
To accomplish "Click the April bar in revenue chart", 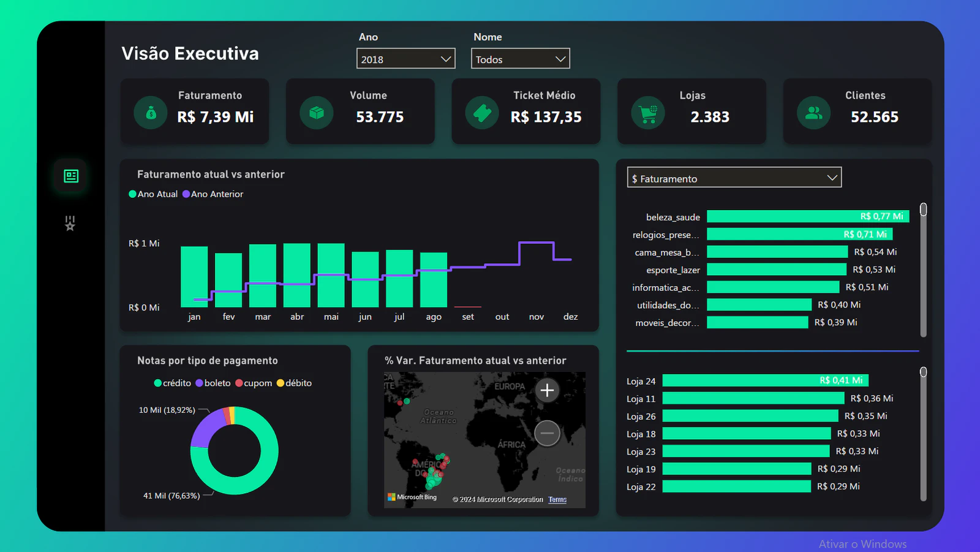I will click(297, 275).
